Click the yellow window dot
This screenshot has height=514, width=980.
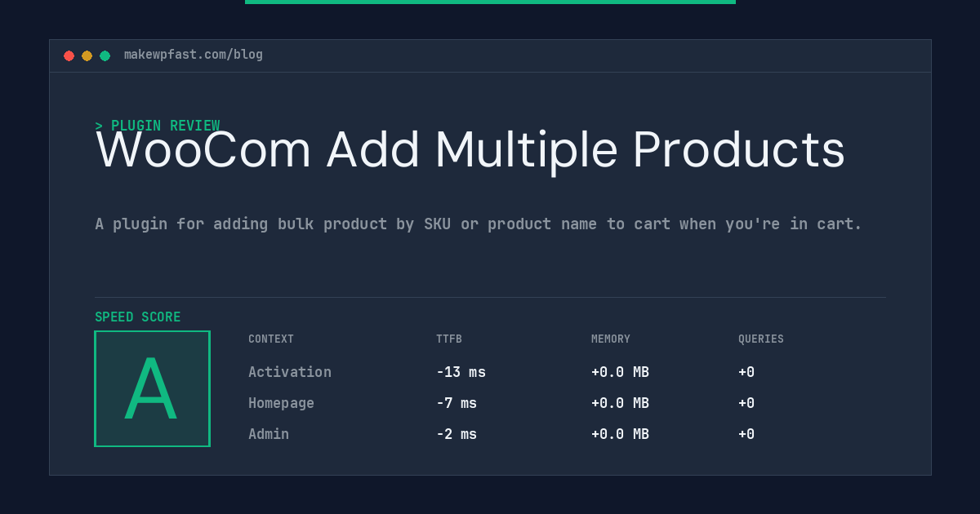tap(87, 55)
